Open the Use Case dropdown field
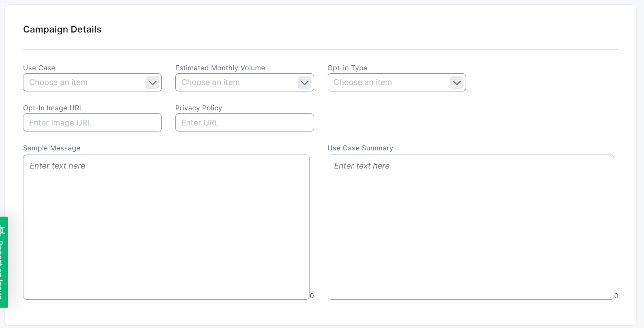 pyautogui.click(x=84, y=82)
